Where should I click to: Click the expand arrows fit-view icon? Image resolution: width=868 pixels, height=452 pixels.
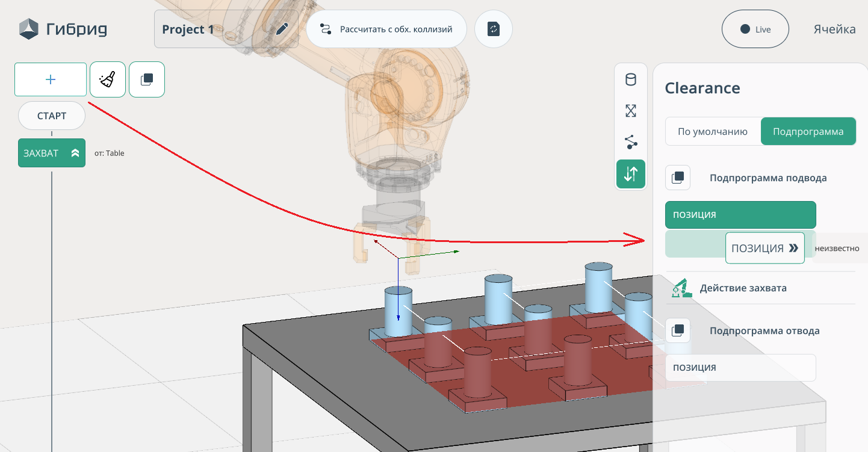(631, 111)
